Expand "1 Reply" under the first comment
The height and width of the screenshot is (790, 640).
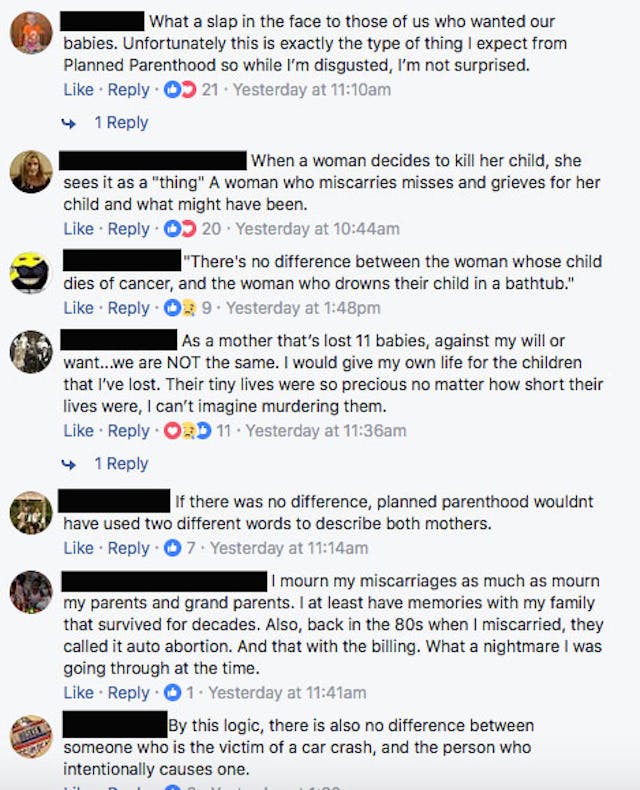click(x=121, y=123)
